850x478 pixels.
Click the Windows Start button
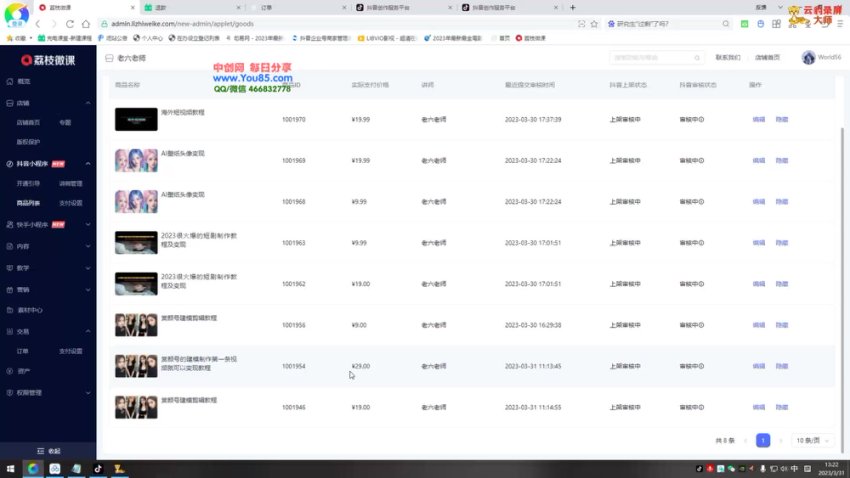pos(10,469)
